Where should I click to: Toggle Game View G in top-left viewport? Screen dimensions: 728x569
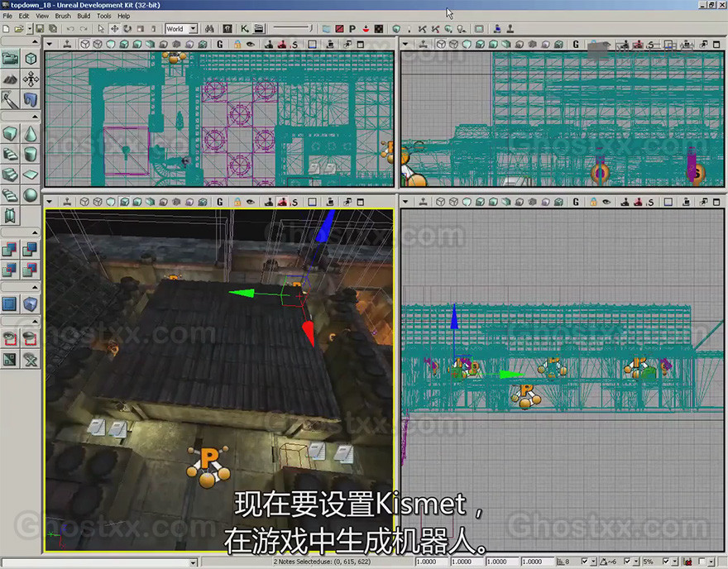click(219, 44)
